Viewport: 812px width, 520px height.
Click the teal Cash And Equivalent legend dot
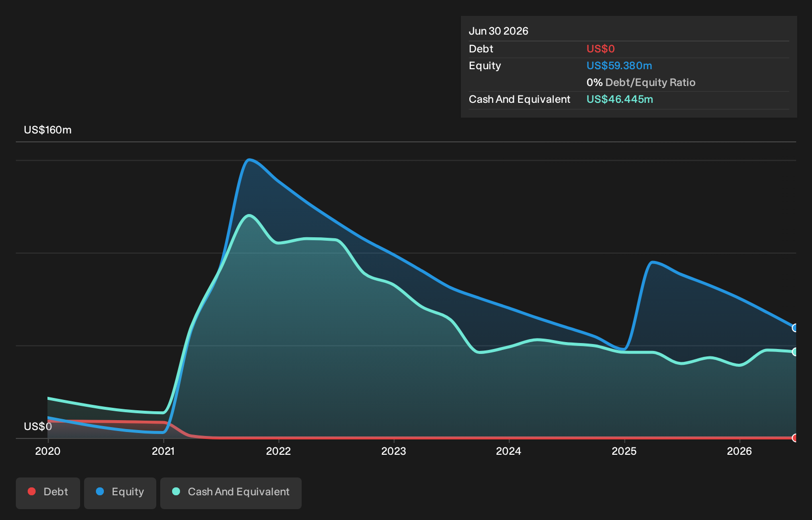(176, 491)
